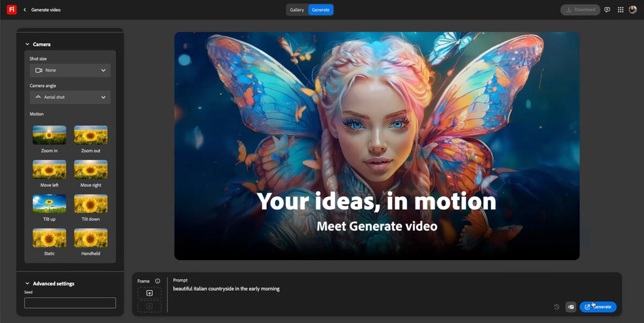Image resolution: width=644 pixels, height=323 pixels.
Task: Collapse the Camera section
Action: point(27,44)
